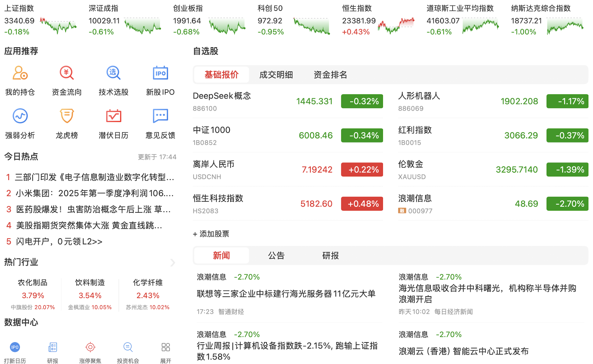The image size is (593, 364).
Task: Select 人形机器人 watchlist row
Action: [x=493, y=101]
